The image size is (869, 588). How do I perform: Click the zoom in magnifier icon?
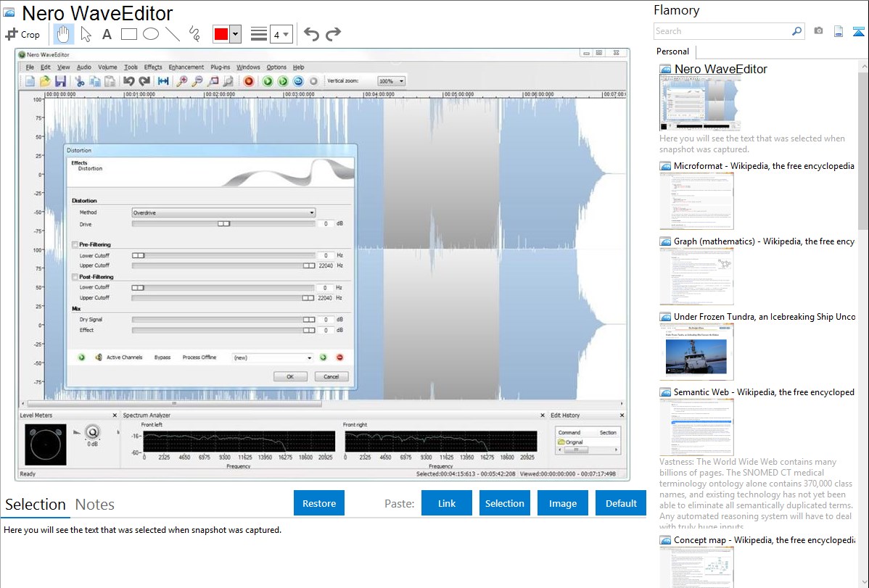[181, 81]
